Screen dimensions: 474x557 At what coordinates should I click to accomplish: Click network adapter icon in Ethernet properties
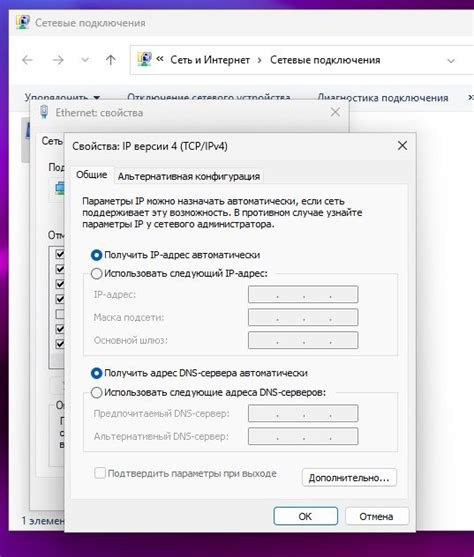[60, 188]
